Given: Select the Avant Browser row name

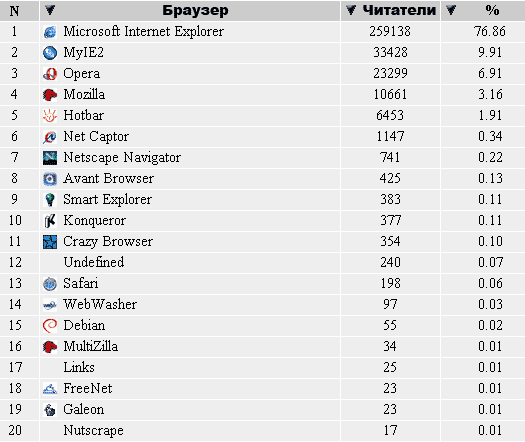Looking at the screenshot, I should 108,178.
